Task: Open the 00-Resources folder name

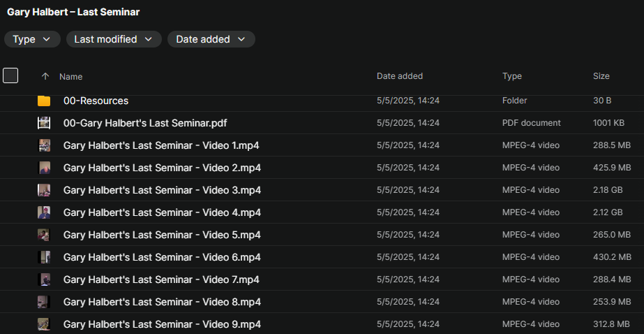Action: (96, 101)
